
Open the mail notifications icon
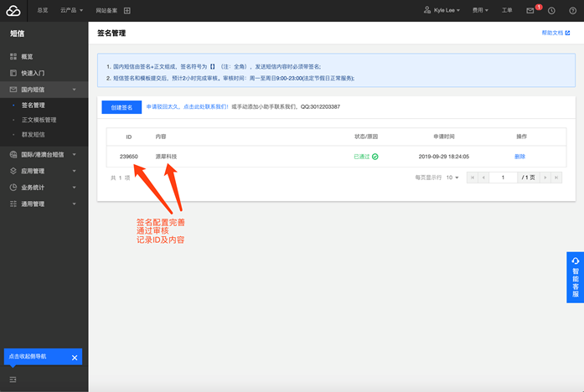click(530, 10)
